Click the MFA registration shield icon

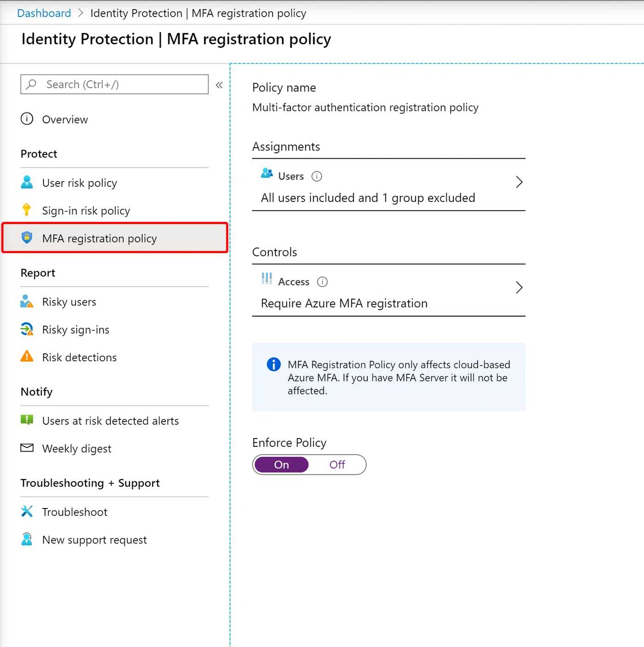pyautogui.click(x=27, y=237)
